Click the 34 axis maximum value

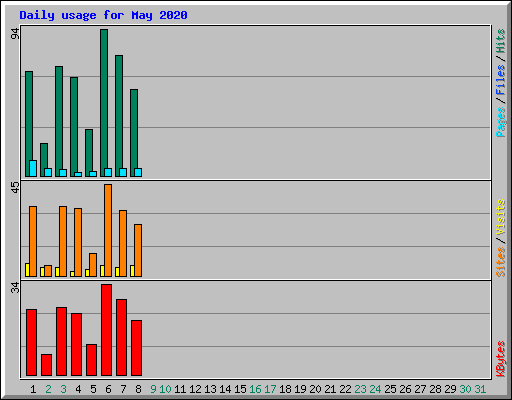click(15, 287)
